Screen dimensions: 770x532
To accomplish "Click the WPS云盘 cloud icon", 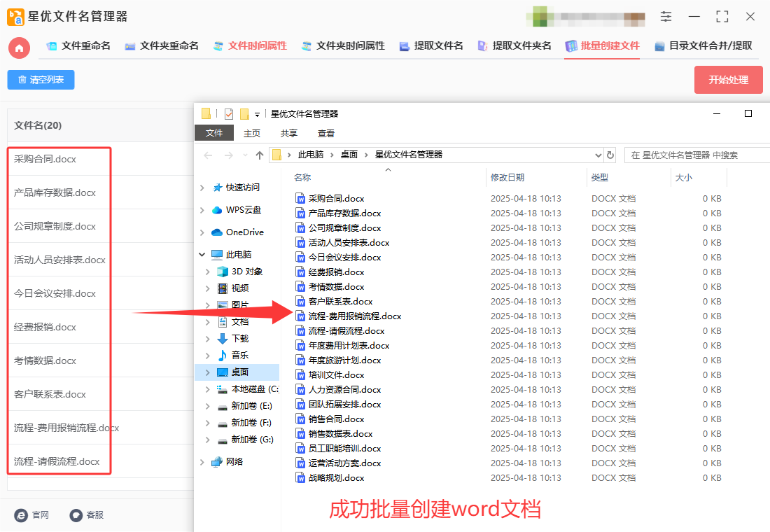I will (217, 210).
